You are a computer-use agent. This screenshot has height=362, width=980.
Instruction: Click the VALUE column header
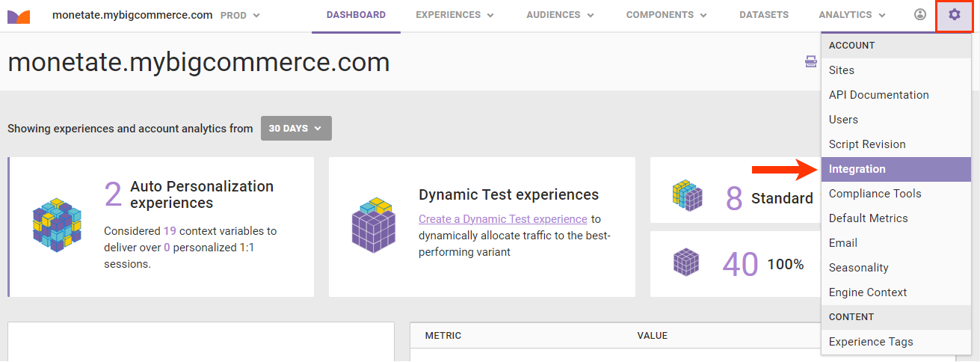[x=652, y=336]
